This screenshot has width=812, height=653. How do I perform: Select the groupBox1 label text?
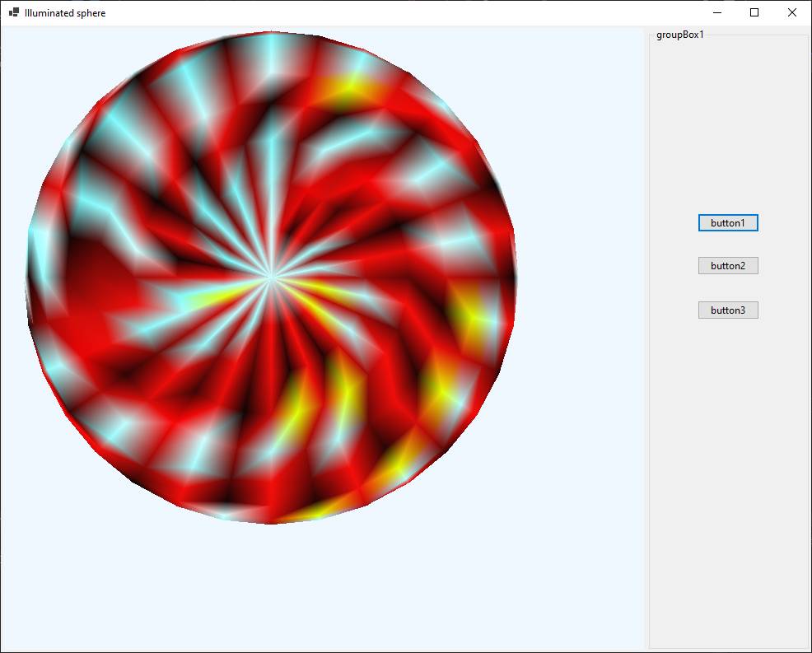[x=679, y=35]
